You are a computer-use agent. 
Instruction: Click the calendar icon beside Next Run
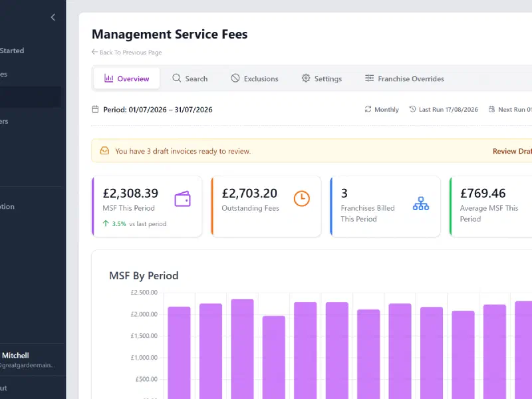click(491, 109)
